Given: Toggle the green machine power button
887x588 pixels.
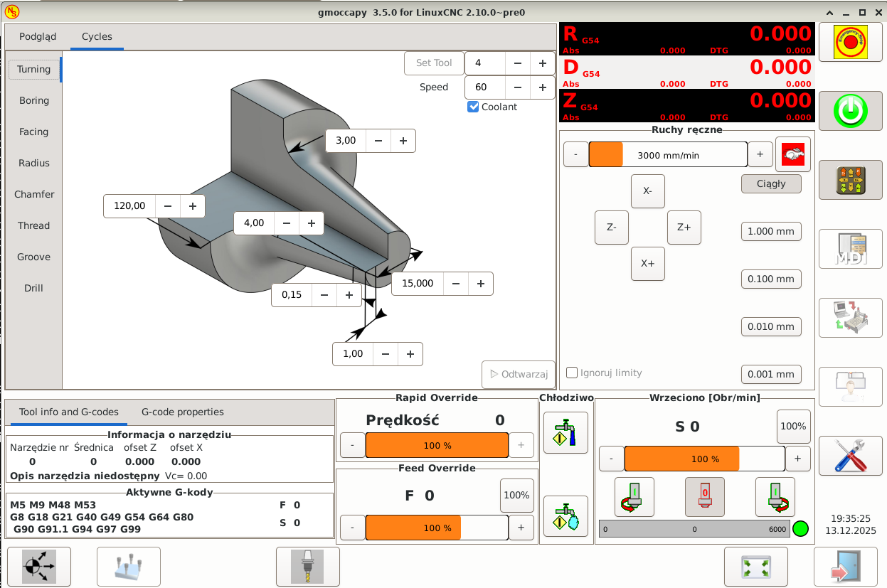Looking at the screenshot, I should [850, 110].
